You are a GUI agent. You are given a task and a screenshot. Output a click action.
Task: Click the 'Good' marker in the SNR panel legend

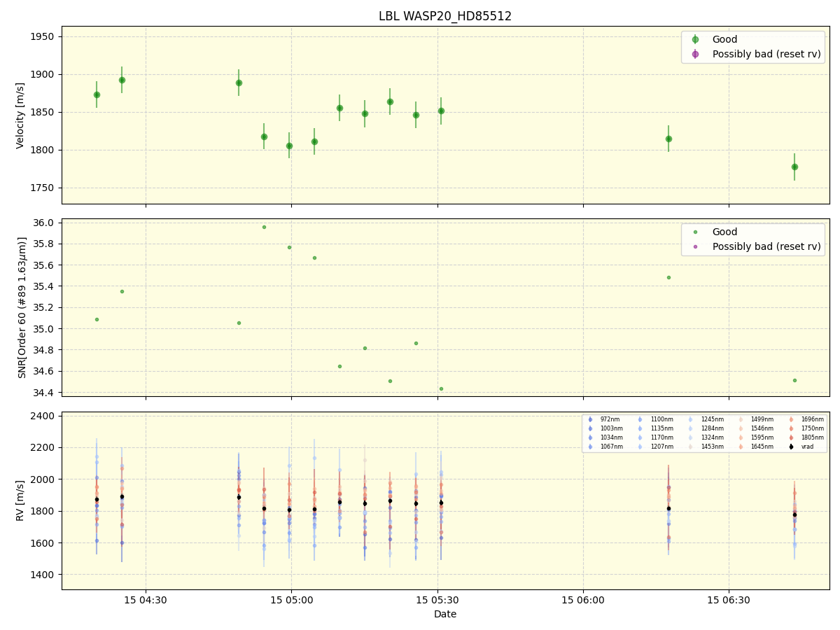tap(695, 232)
